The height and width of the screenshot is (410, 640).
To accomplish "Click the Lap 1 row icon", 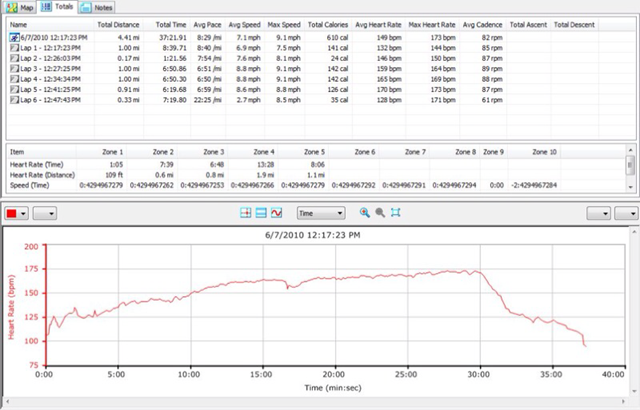I will click(15, 48).
